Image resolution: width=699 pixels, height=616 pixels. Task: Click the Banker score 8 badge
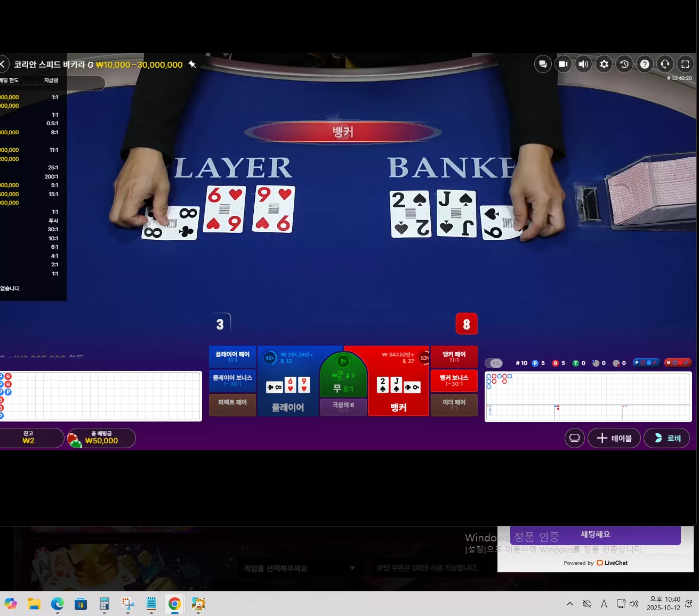point(467,324)
